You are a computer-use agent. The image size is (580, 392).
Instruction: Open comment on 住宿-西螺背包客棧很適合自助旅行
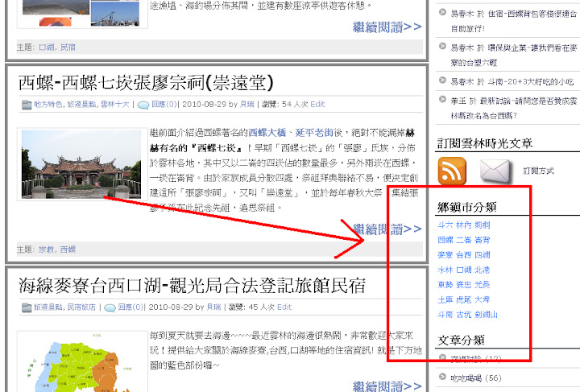pyautogui.click(x=513, y=21)
